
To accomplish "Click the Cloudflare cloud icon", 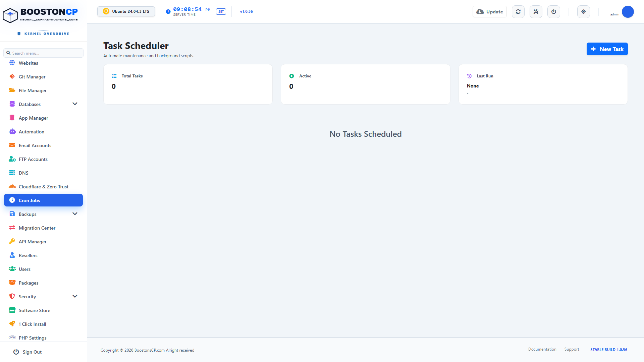I will point(12,186).
